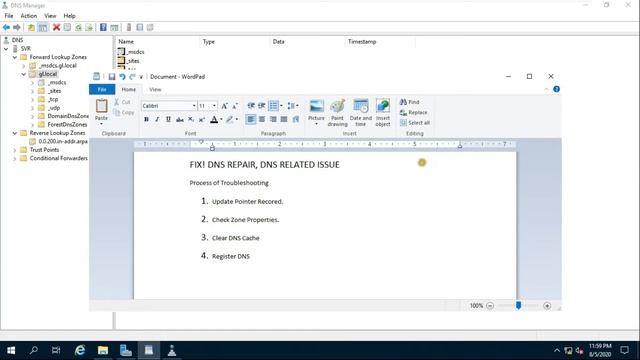This screenshot has height=360, width=640.
Task: Align text right
Action: pos(273,119)
